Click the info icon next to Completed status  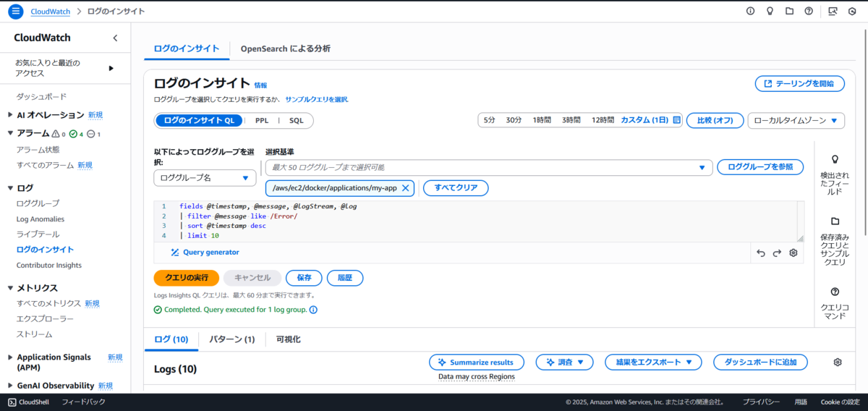(313, 310)
